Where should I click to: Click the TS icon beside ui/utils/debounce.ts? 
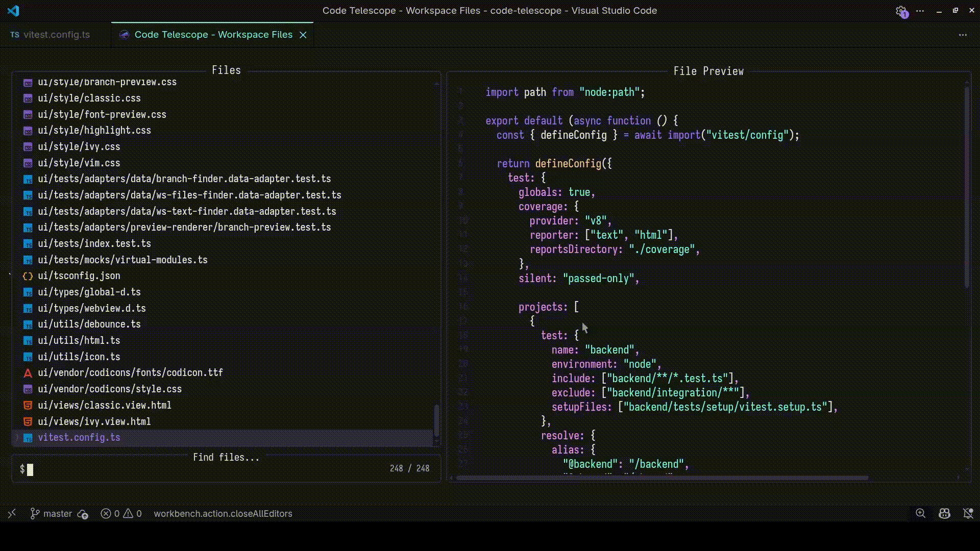click(28, 324)
